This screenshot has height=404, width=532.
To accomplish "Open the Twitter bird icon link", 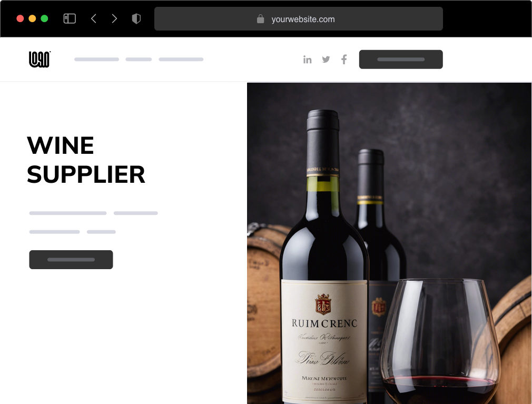I will click(x=326, y=60).
